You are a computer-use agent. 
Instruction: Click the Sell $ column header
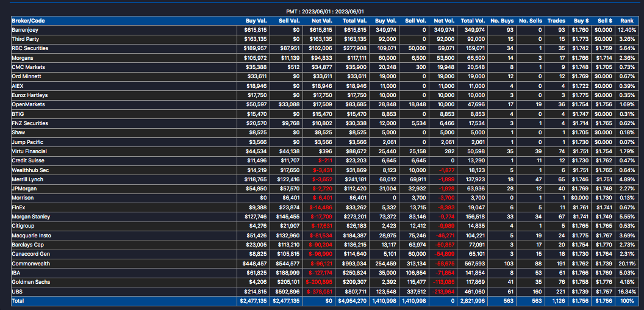(605, 21)
